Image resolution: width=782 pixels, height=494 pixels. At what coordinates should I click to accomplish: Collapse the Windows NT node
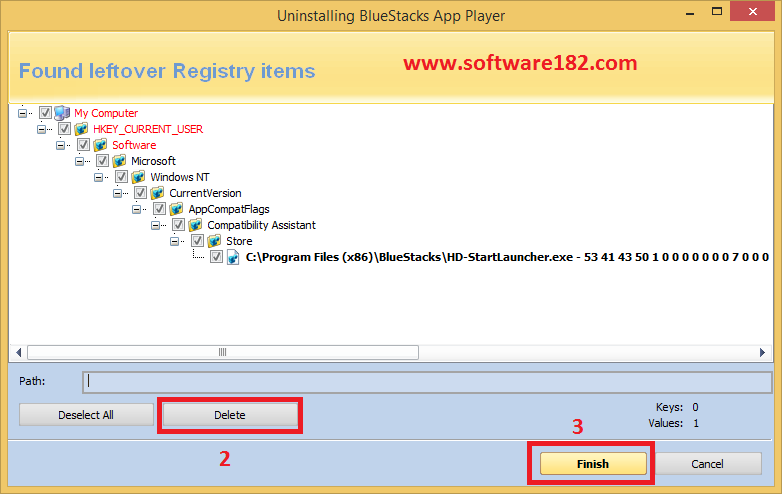(98, 177)
